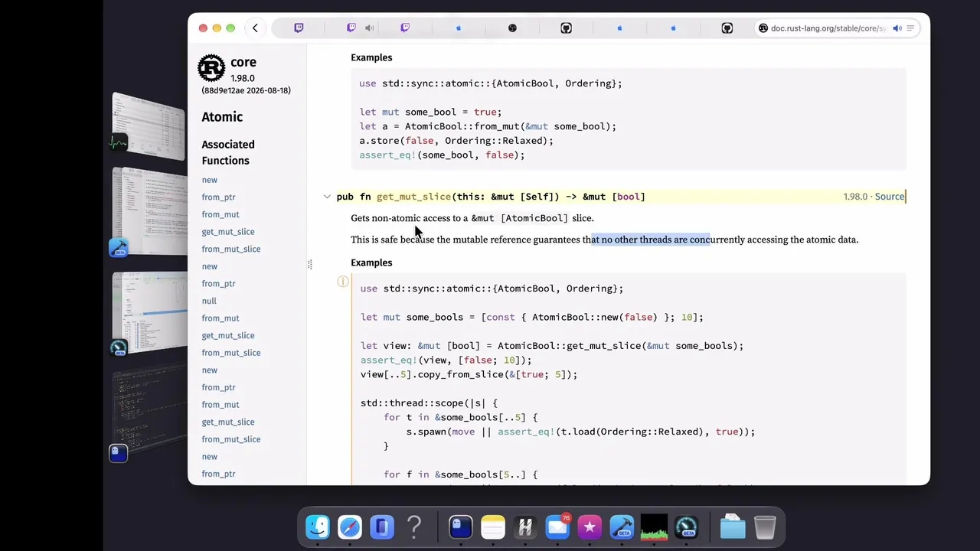Open Safari from the Dock

click(350, 527)
